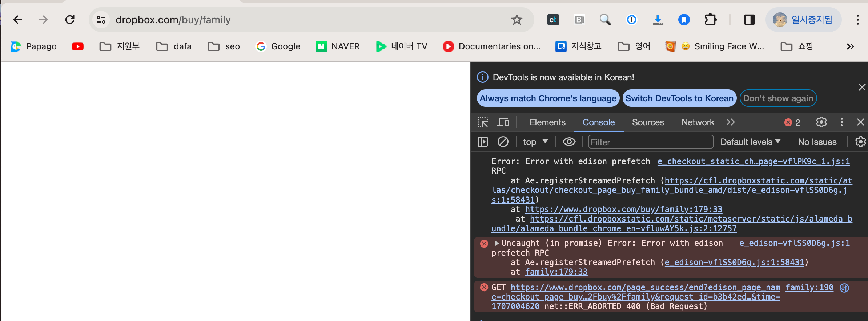The height and width of the screenshot is (321, 868).
Task: Expand the Uncaught (in promise) error
Action: pyautogui.click(x=497, y=243)
